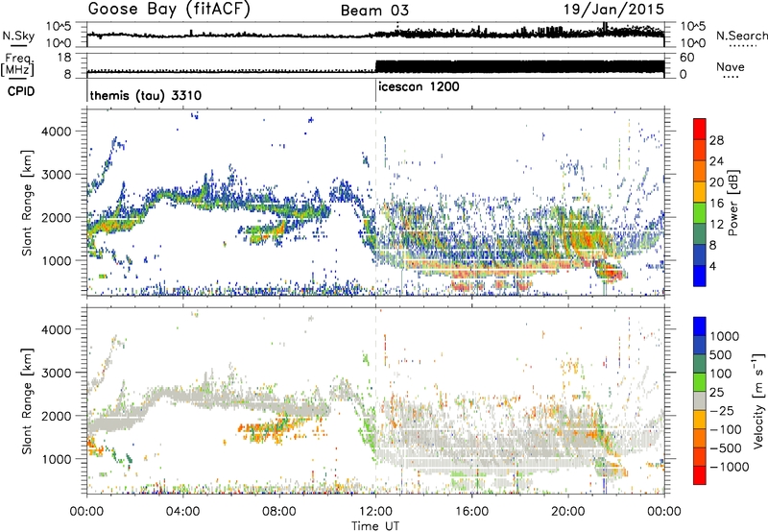Click the gray band of the velocity colorbar
The image size is (768, 532).
[x=700, y=400]
